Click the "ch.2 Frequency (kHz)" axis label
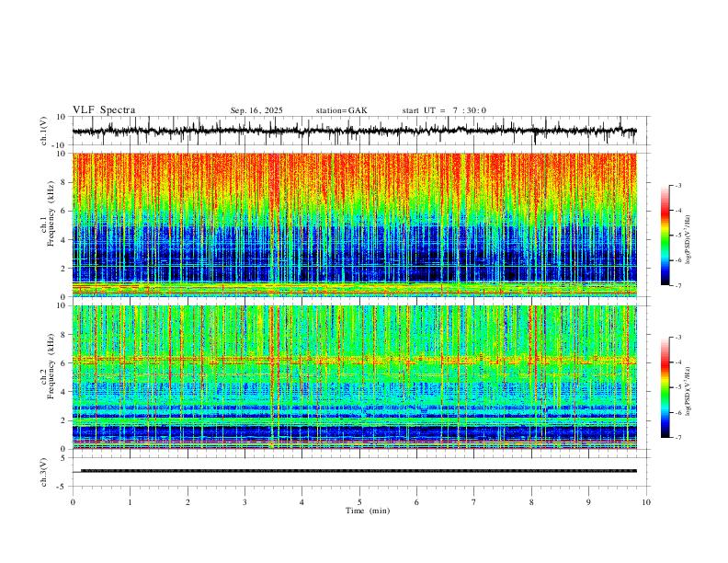 (x=48, y=366)
